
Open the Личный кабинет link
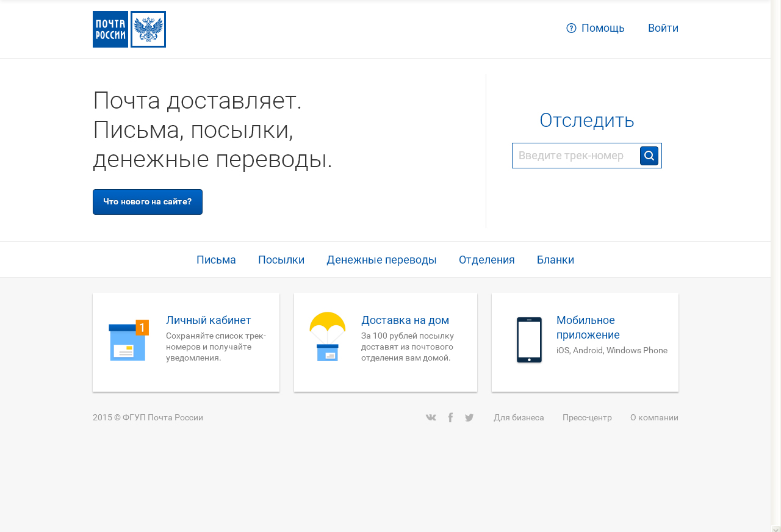click(209, 320)
